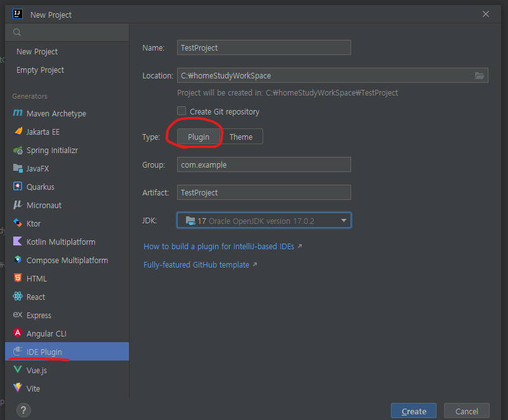Choose the Kotlin Multiplatform generator label

(61, 242)
